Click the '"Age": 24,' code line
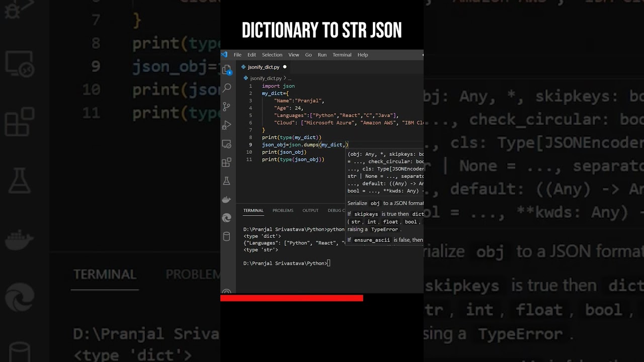644x362 pixels. 289,108
